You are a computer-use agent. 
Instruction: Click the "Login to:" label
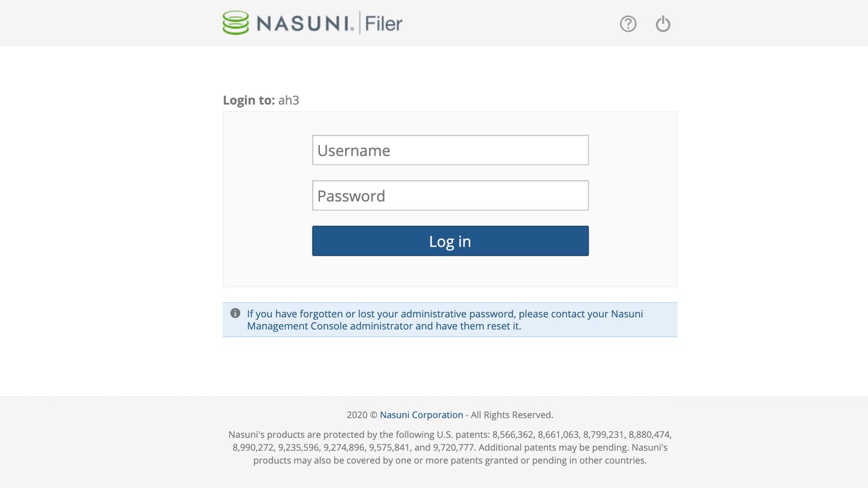pyautogui.click(x=249, y=100)
